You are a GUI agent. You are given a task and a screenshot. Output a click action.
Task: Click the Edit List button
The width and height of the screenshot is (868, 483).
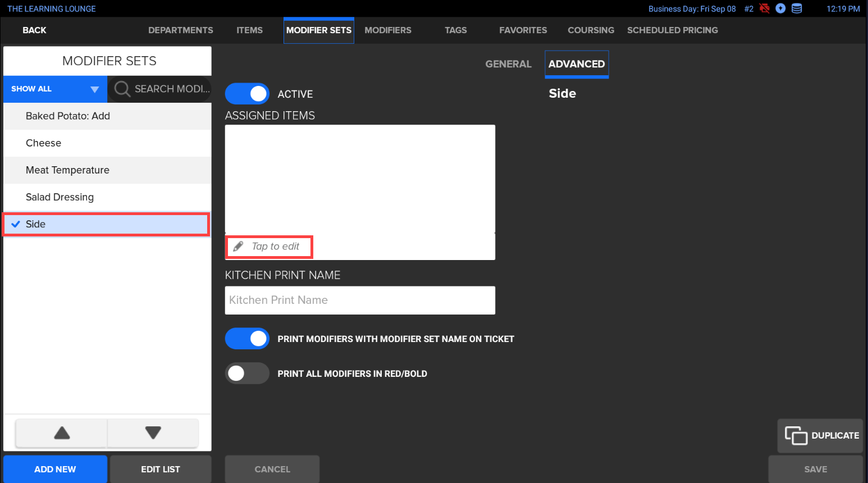tap(161, 469)
